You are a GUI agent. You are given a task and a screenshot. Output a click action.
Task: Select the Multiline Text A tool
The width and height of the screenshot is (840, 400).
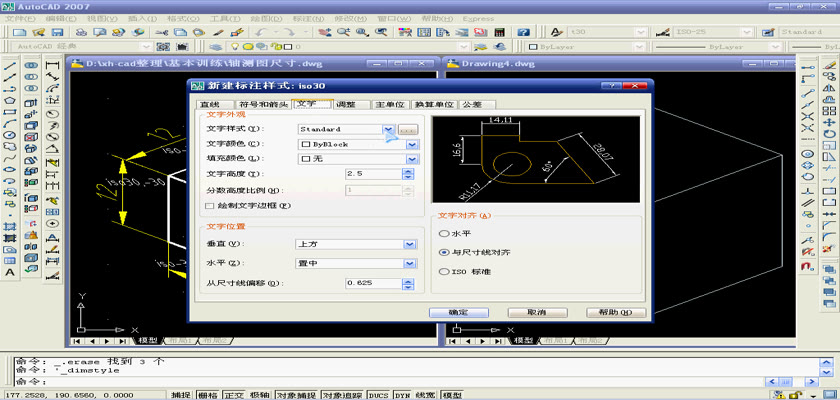pos(10,272)
